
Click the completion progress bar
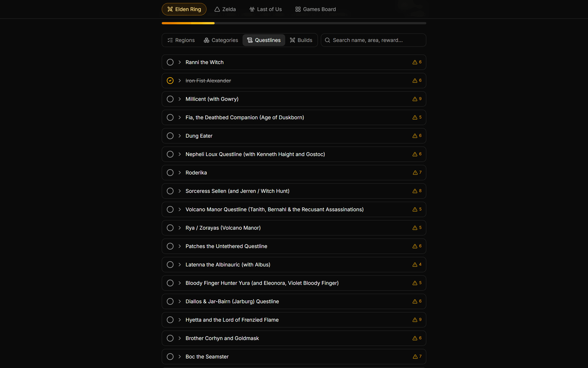point(294,23)
